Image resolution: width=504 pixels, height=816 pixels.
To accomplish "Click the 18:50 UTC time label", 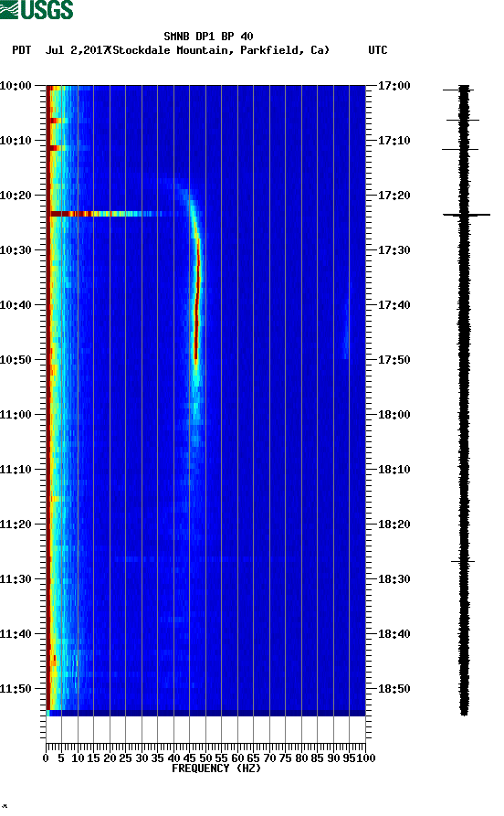I will click(394, 689).
